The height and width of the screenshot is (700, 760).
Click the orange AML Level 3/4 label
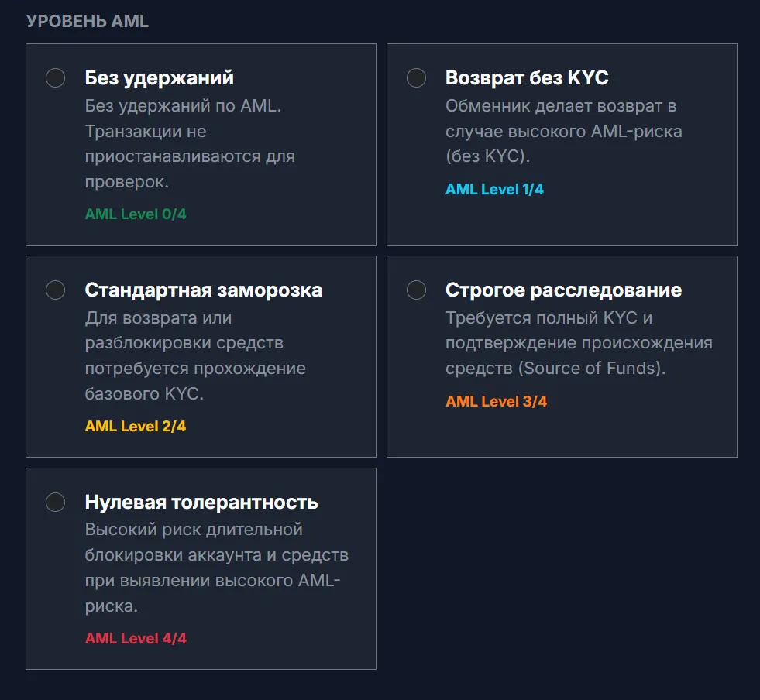point(497,401)
